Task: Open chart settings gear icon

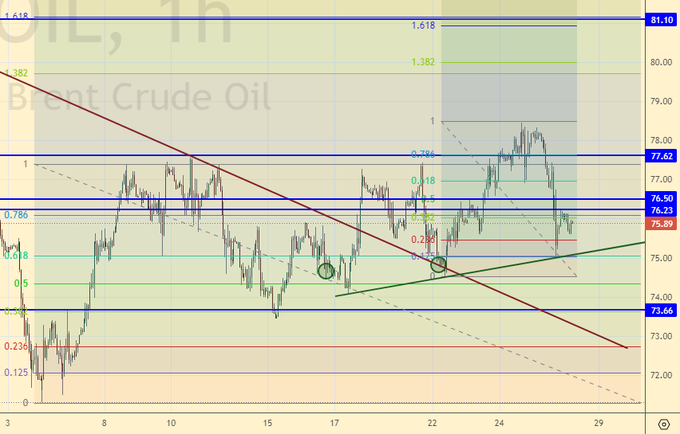Action: pyautogui.click(x=661, y=424)
